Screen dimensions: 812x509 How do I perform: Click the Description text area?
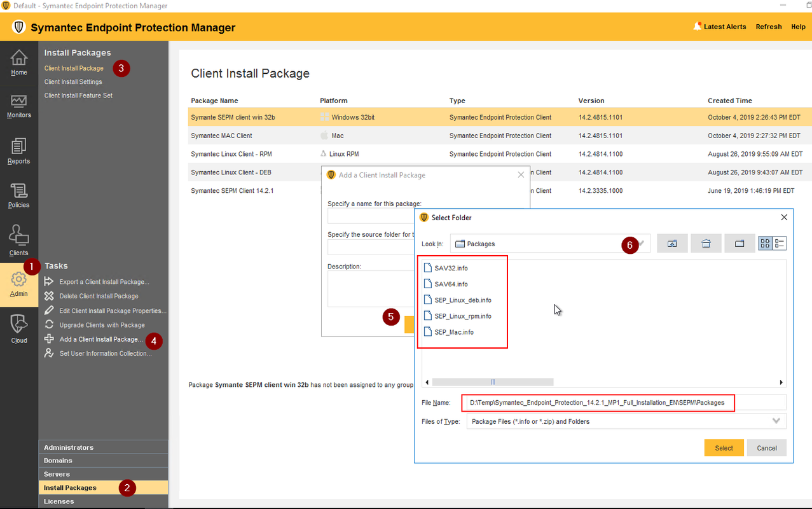pos(371,289)
